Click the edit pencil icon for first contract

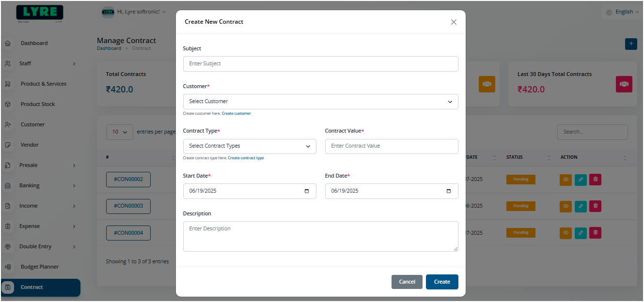[x=581, y=180]
